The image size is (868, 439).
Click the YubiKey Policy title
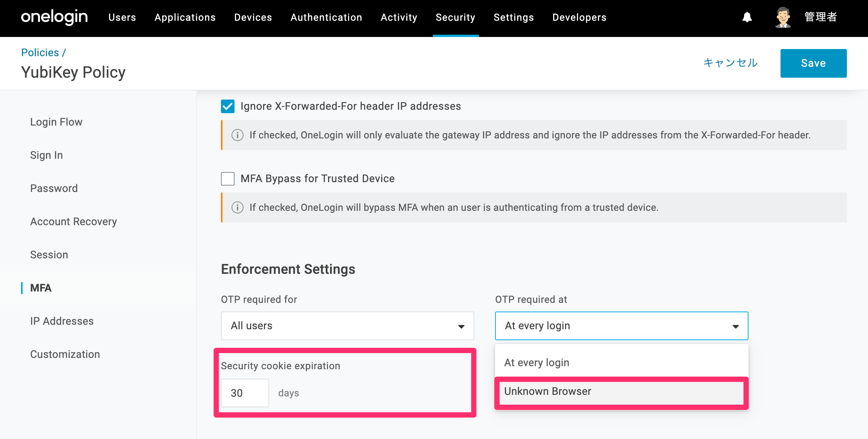pyautogui.click(x=73, y=72)
